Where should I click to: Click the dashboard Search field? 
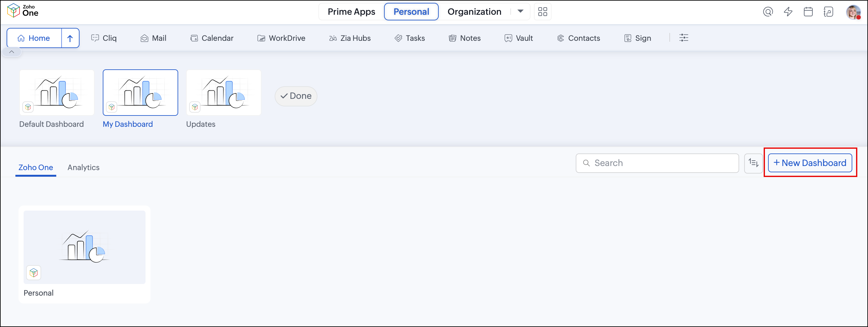(657, 163)
